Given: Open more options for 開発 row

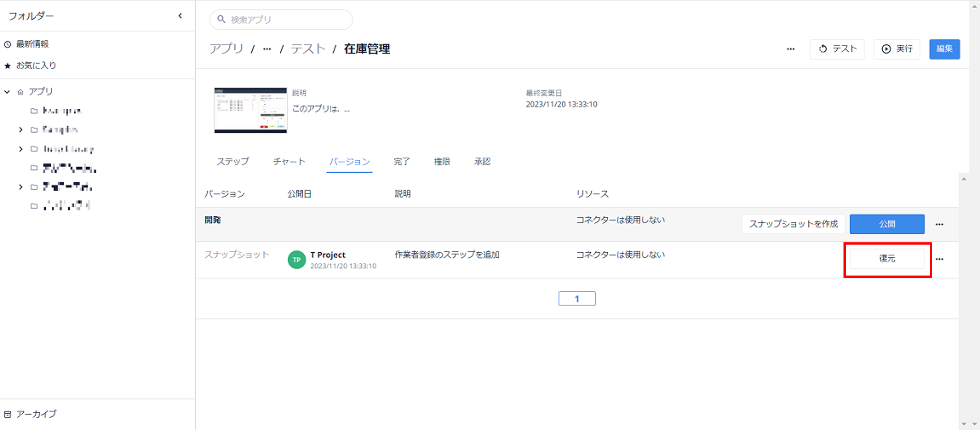Looking at the screenshot, I should pyautogui.click(x=939, y=224).
